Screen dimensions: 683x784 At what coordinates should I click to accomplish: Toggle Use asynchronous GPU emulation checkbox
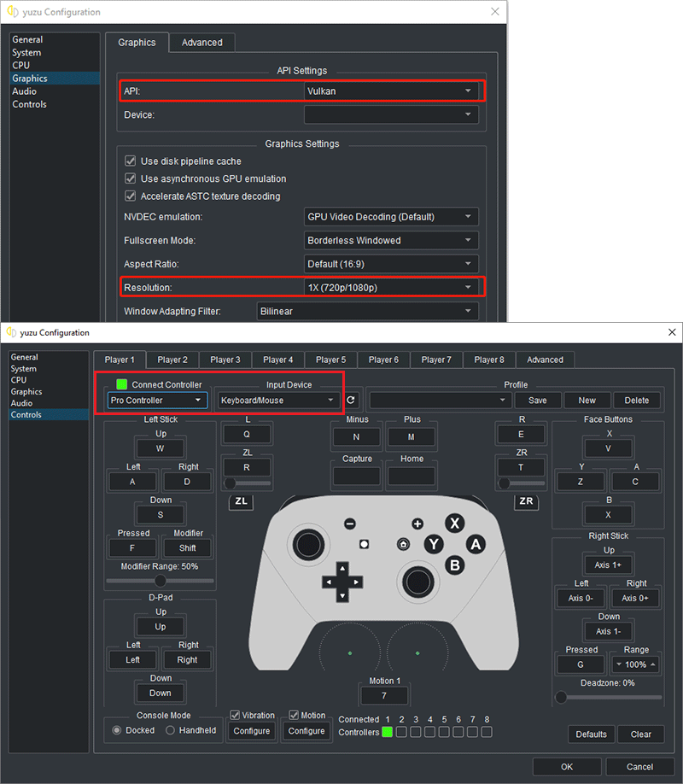[x=131, y=178]
